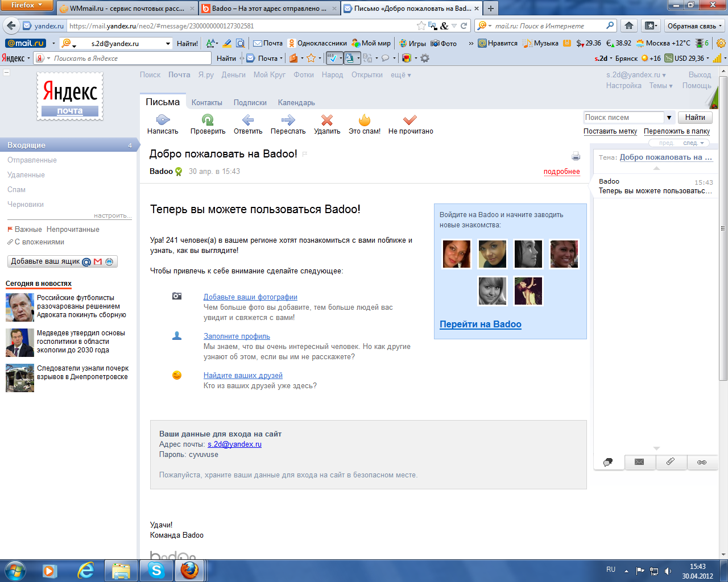Click the Добавьте ваш ящик button

[x=63, y=261]
